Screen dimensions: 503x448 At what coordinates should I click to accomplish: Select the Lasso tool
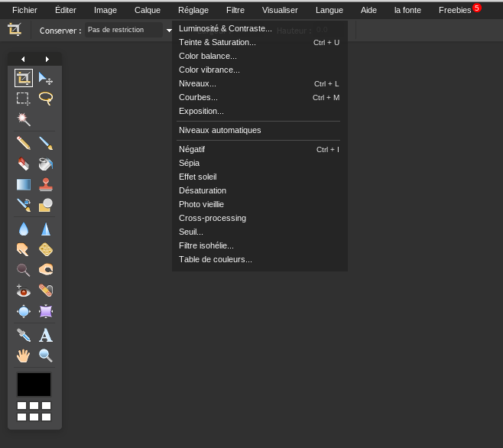coord(46,99)
